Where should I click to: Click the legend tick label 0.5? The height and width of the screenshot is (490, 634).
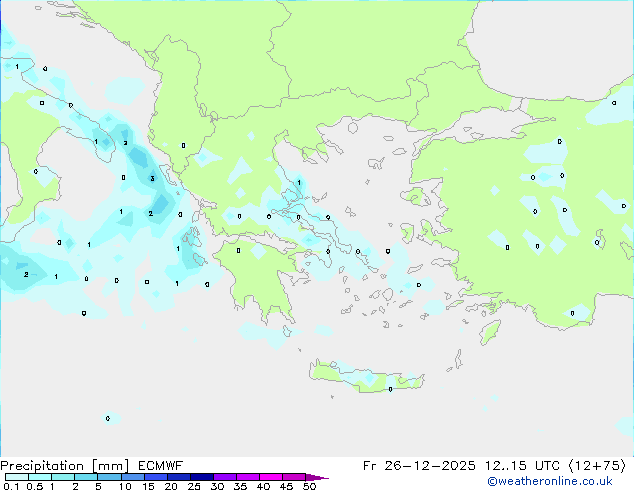tap(35, 486)
